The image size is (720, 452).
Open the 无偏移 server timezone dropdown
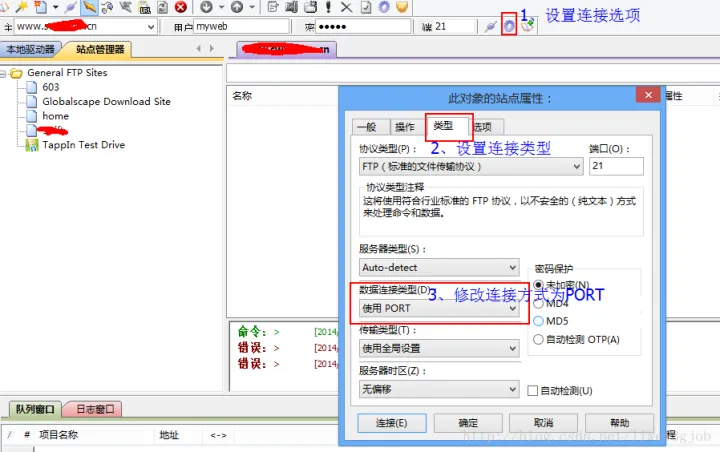pyautogui.click(x=439, y=389)
